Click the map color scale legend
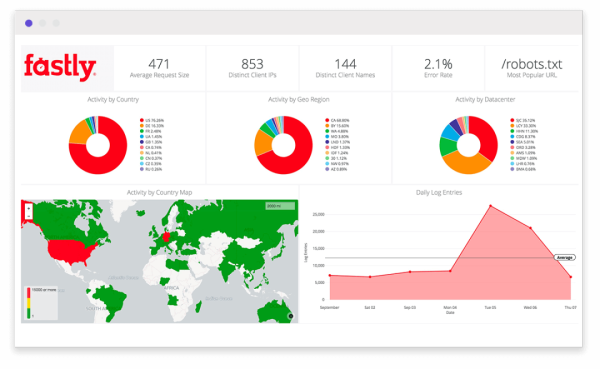This screenshot has height=369, width=600. coord(41,303)
